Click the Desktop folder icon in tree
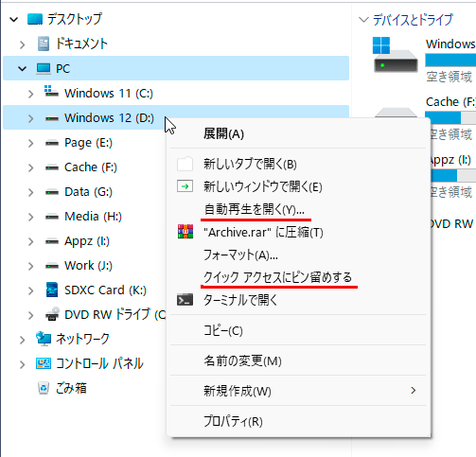The image size is (476, 457). point(35,19)
